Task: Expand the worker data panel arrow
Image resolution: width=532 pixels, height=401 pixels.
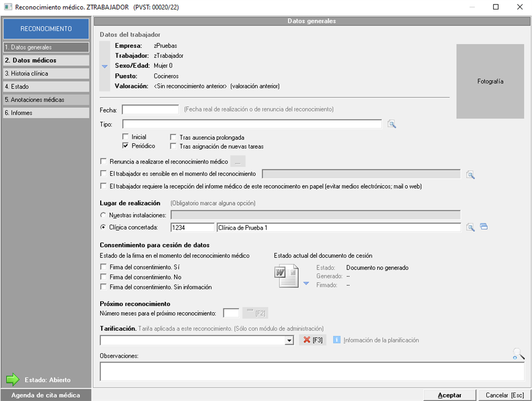Action: [105, 66]
